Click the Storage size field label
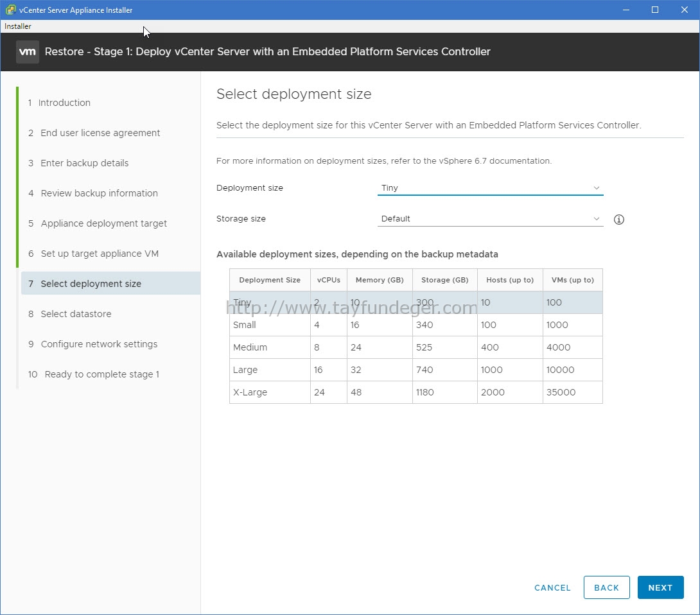The width and height of the screenshot is (700, 615). click(x=241, y=219)
